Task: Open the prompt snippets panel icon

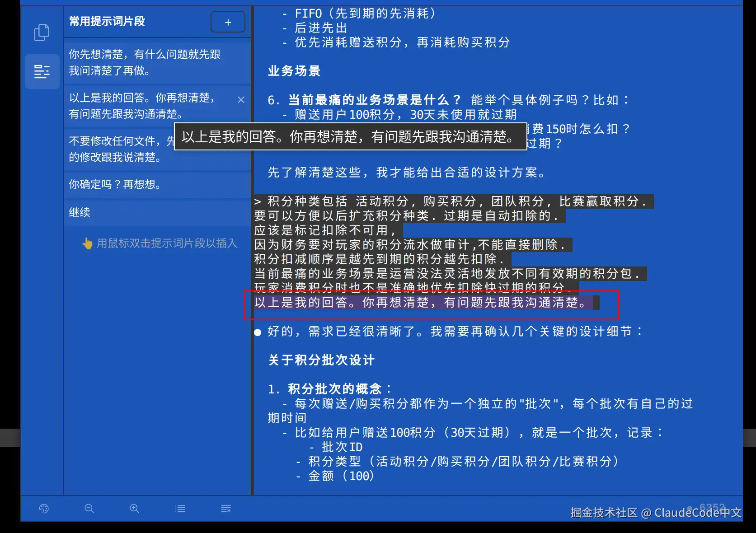Action: pyautogui.click(x=42, y=71)
